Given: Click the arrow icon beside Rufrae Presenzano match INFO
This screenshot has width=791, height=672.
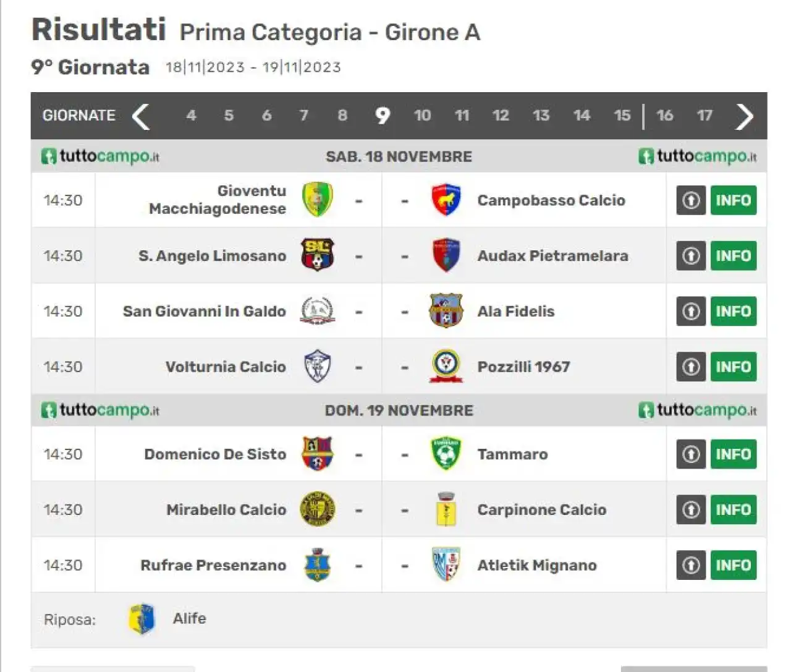Looking at the screenshot, I should [691, 565].
